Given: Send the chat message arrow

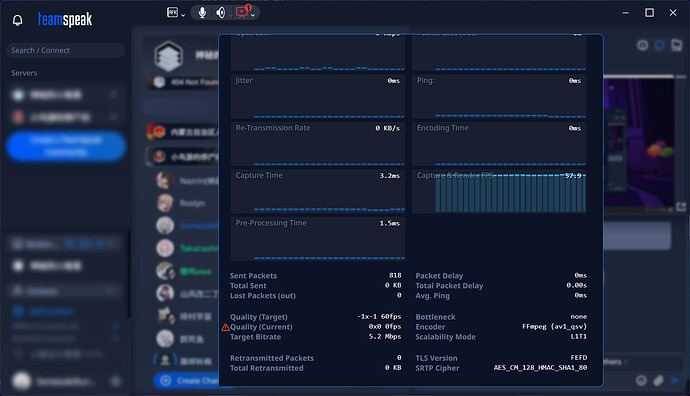Looking at the screenshot, I should pyautogui.click(x=675, y=381).
